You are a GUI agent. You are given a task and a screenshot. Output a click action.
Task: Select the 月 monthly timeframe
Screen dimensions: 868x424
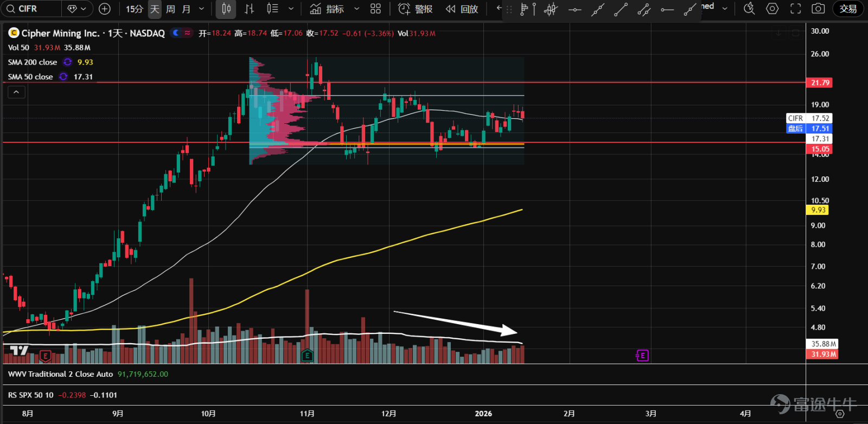pyautogui.click(x=186, y=9)
